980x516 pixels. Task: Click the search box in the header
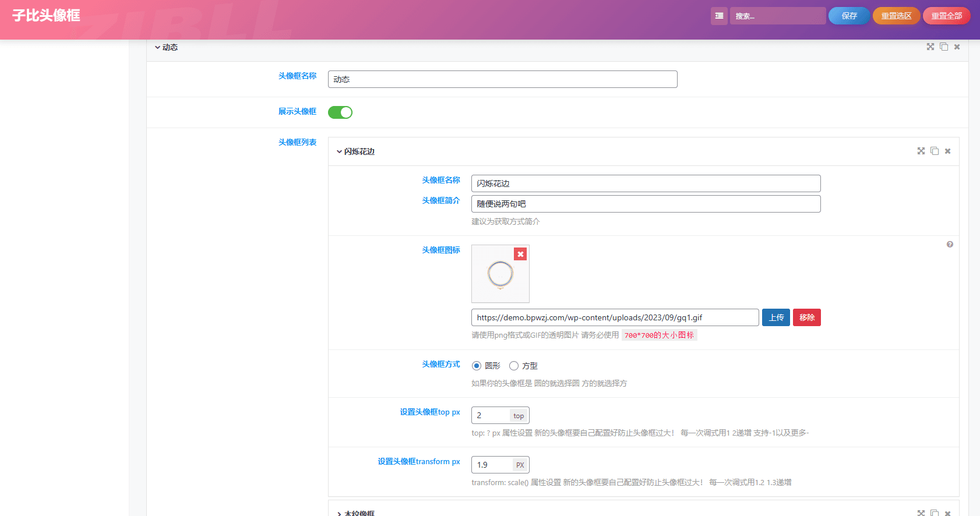pos(778,16)
